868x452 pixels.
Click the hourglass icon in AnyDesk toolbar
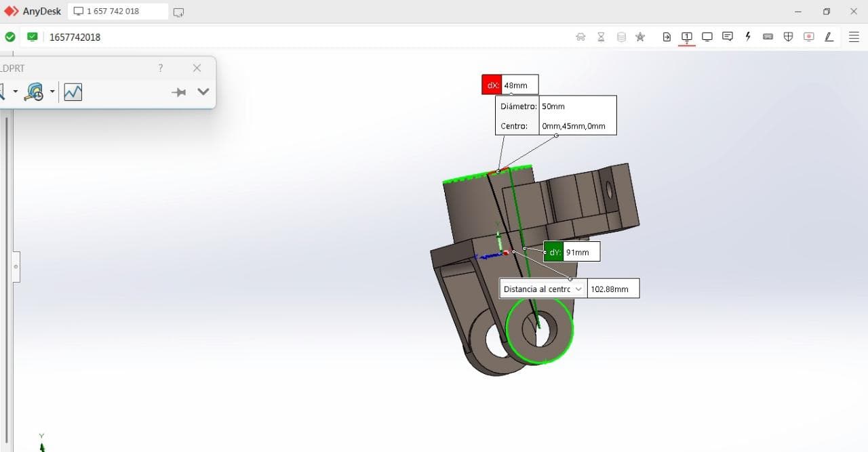(x=601, y=37)
